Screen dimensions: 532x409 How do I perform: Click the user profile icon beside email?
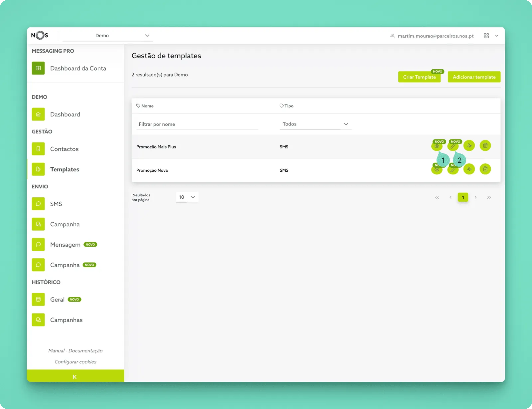pyautogui.click(x=392, y=36)
